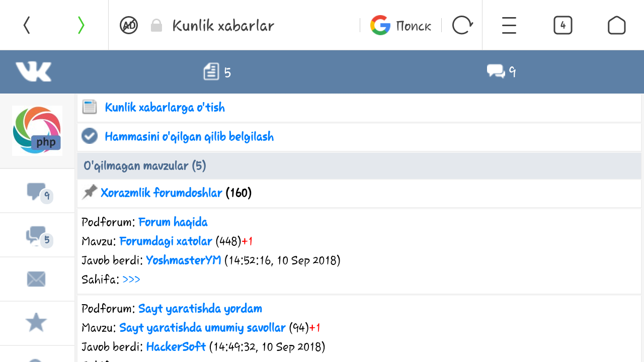Click the Kunlik xabarlarga o'tish link
Image resolution: width=644 pixels, height=362 pixels.
(x=165, y=107)
